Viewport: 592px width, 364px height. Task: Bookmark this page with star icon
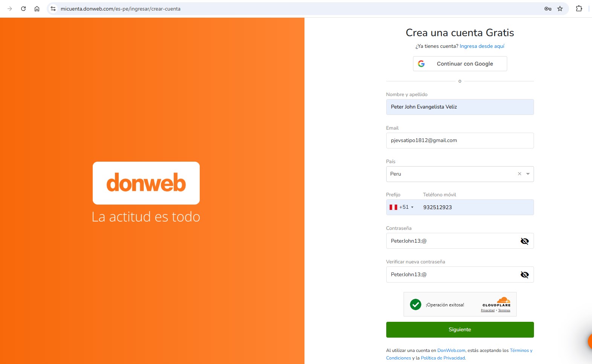pos(560,9)
